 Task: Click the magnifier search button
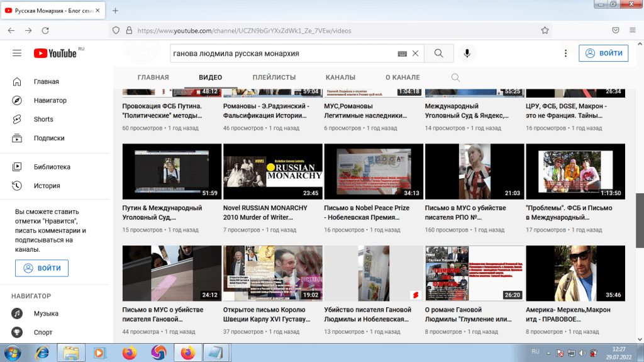[x=438, y=54]
